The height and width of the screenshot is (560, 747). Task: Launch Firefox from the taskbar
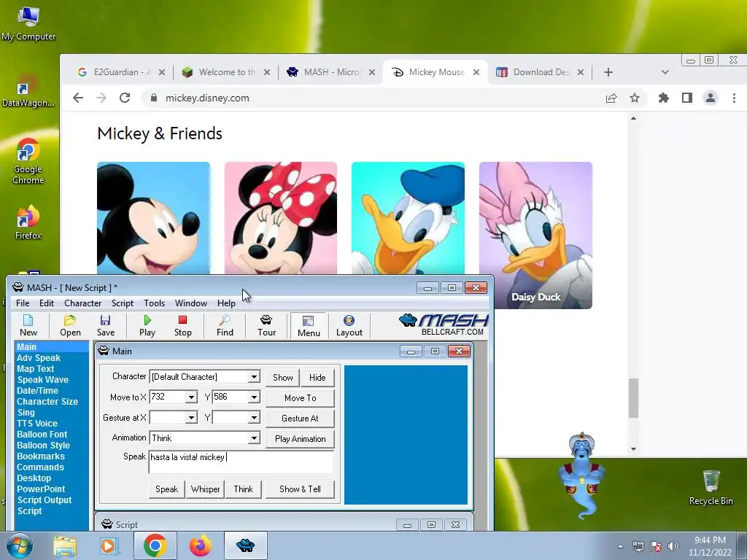point(200,545)
